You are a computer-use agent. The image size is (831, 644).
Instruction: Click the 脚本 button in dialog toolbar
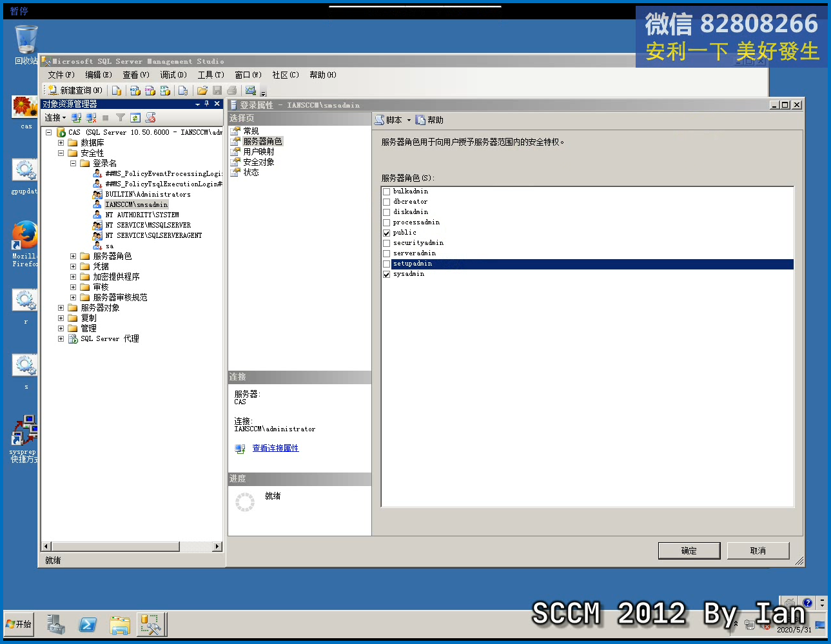click(389, 120)
